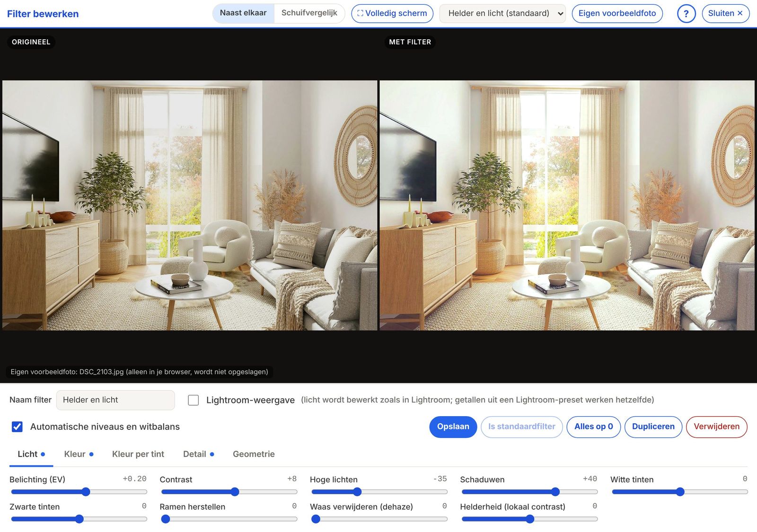Image resolution: width=757 pixels, height=532 pixels.
Task: Click the Met filter preview photo
Action: point(567,205)
